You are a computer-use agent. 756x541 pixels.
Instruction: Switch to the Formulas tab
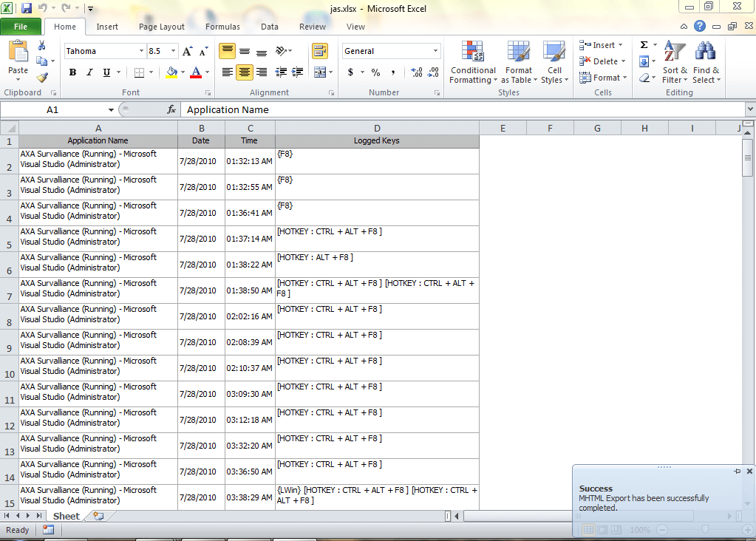pos(222,27)
